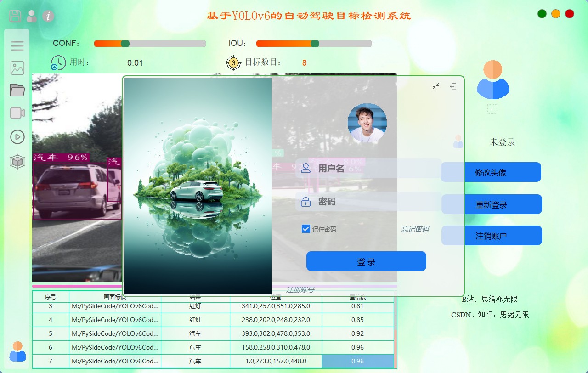Adjust the IOU slider handle

pyautogui.click(x=315, y=44)
